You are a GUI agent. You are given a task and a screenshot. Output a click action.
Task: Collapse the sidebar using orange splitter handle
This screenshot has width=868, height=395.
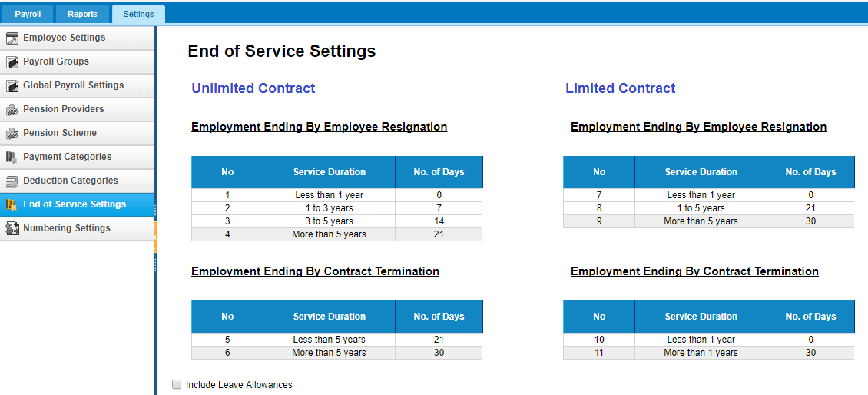155,237
